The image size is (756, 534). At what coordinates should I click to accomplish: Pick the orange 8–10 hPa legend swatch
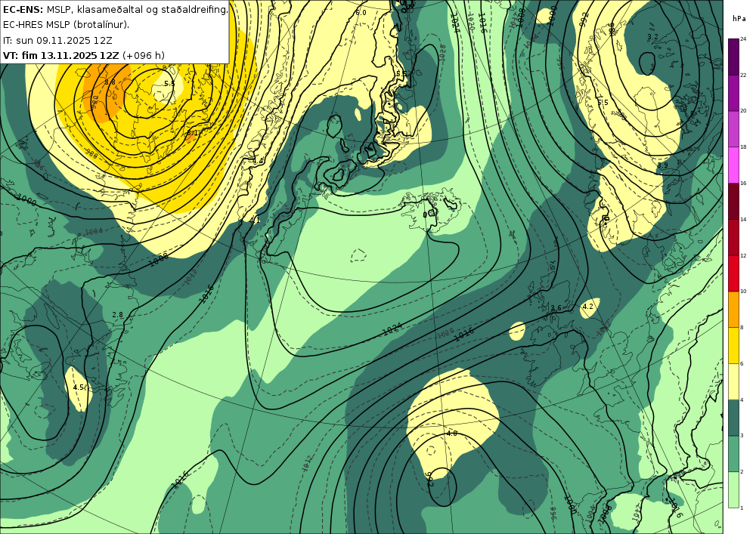point(734,309)
